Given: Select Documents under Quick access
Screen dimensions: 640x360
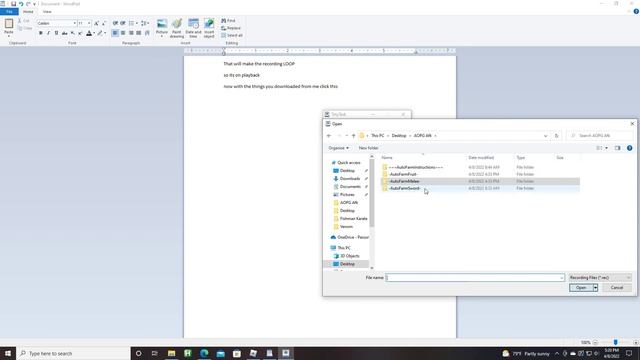Looking at the screenshot, I should (350, 187).
